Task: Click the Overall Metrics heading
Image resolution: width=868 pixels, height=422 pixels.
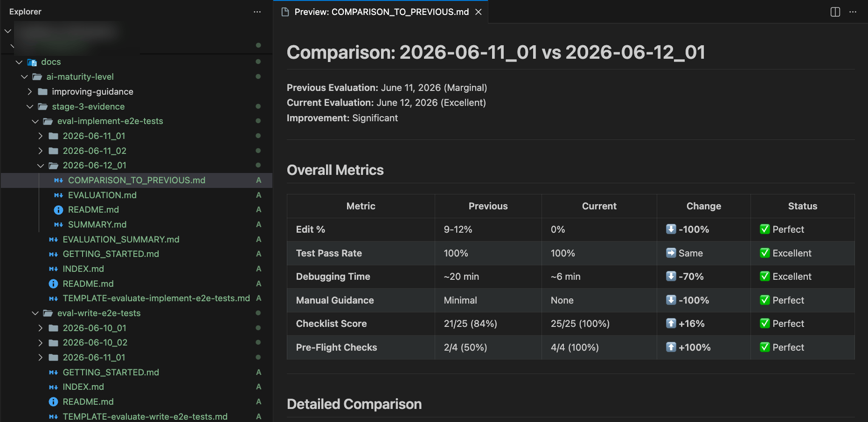Action: click(335, 170)
